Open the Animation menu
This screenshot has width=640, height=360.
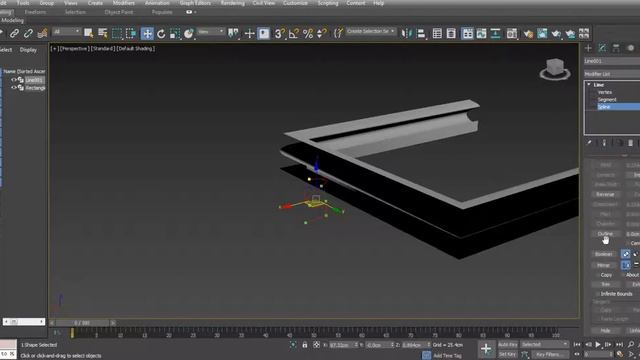(x=157, y=3)
